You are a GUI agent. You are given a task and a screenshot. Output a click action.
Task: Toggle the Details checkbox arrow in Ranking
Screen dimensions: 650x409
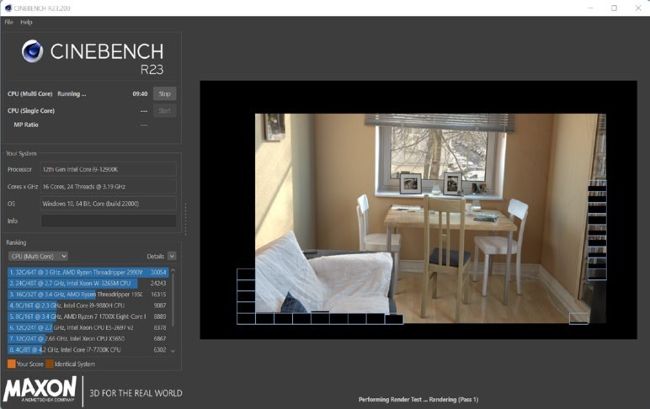[x=172, y=256]
